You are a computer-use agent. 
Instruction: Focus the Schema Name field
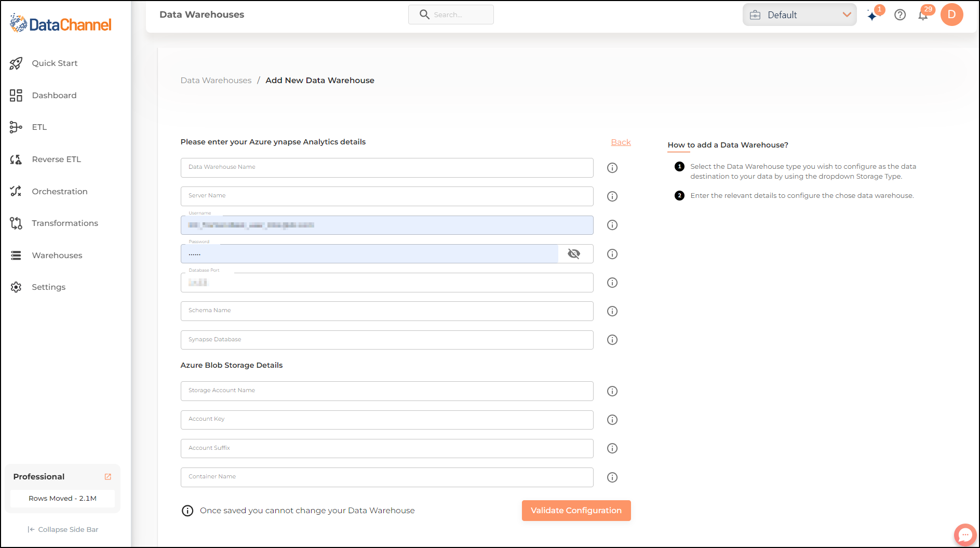pyautogui.click(x=387, y=311)
